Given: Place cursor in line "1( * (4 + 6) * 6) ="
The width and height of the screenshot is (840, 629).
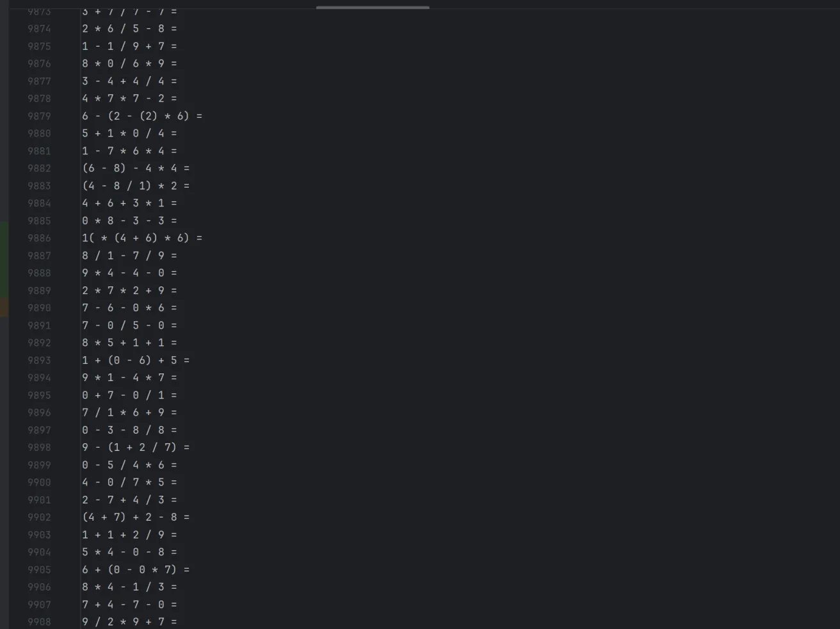Looking at the screenshot, I should tap(142, 238).
